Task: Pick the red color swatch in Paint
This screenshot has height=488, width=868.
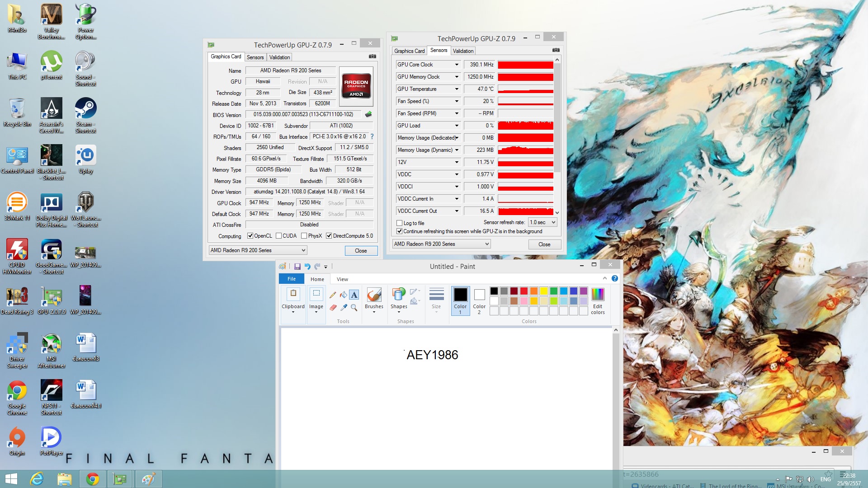Action: click(x=524, y=291)
